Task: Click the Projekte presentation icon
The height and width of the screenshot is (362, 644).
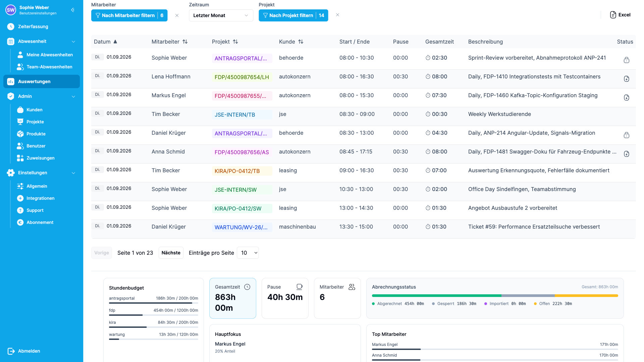Action: [x=20, y=122]
